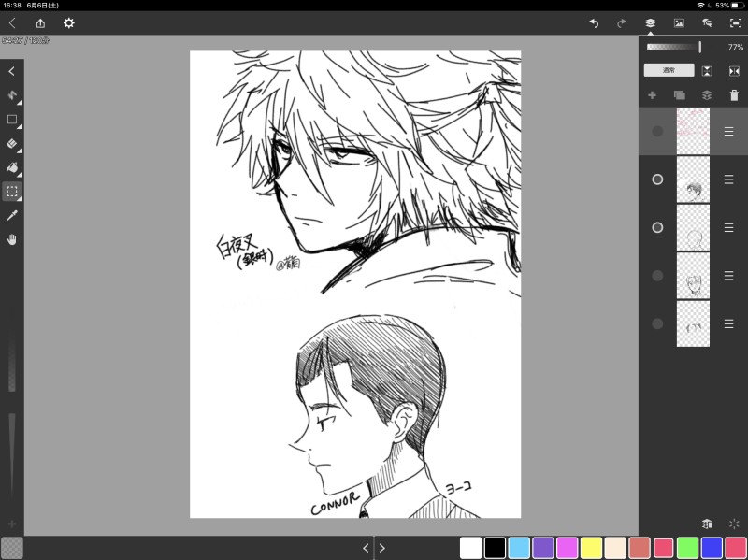
Task: Pick the salmon color swatch
Action: point(640,548)
